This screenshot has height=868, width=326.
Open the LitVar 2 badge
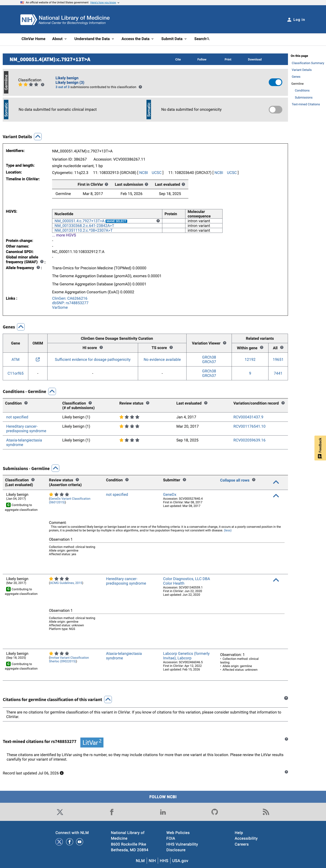click(92, 742)
